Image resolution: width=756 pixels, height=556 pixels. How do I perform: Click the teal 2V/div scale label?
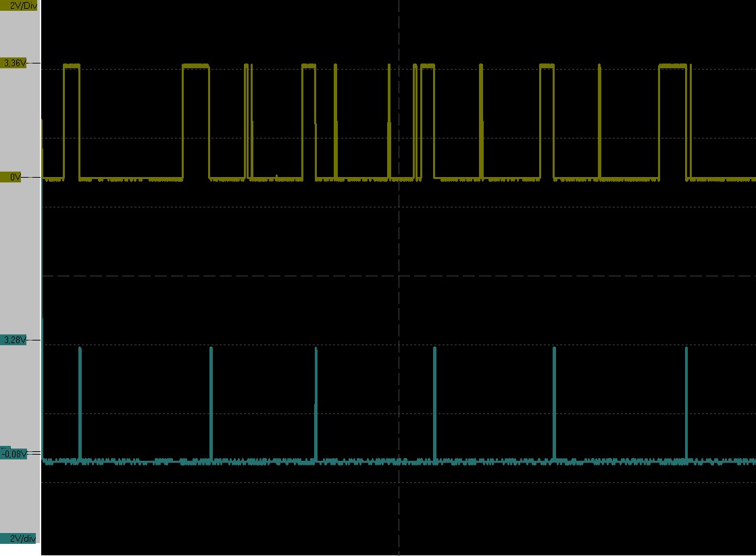[19, 538]
